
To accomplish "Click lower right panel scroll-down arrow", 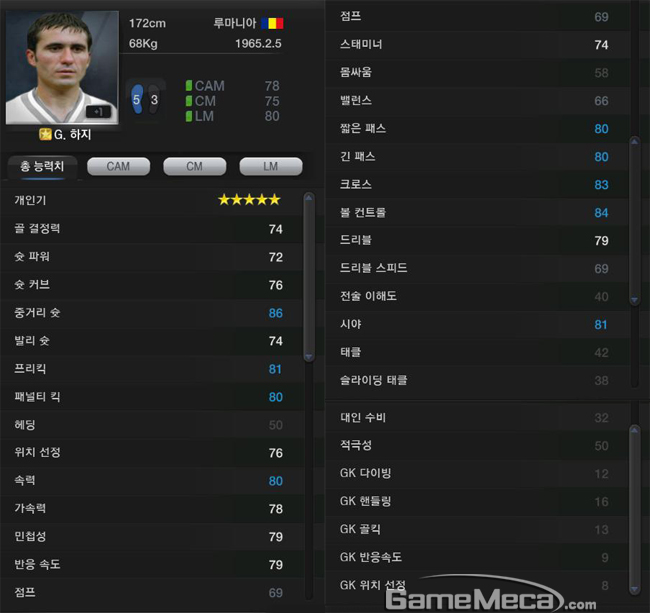I will point(634,589).
